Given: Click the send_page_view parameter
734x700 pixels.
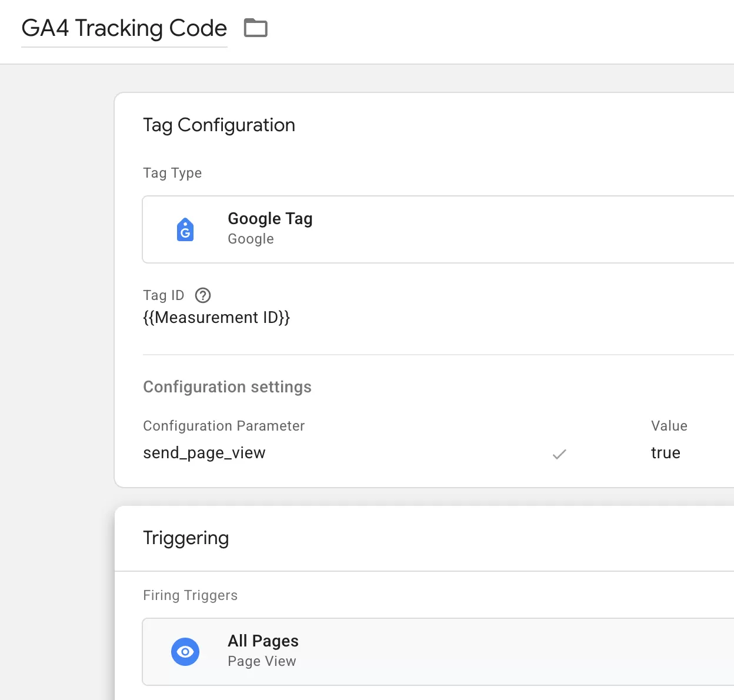Looking at the screenshot, I should [x=204, y=453].
